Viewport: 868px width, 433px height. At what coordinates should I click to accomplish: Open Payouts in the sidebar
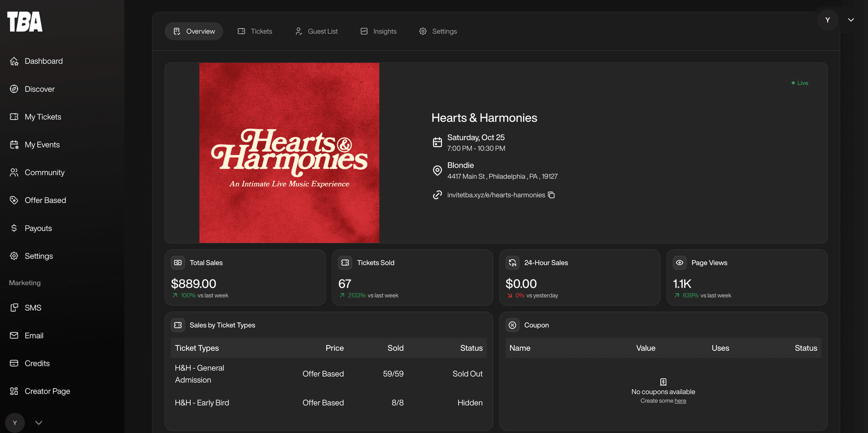pyautogui.click(x=31, y=228)
